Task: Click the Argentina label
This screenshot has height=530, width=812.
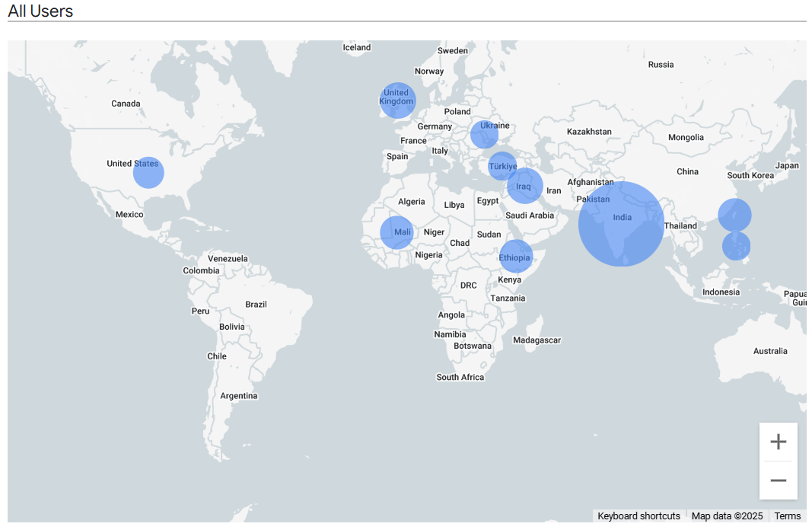Action: pyautogui.click(x=239, y=396)
